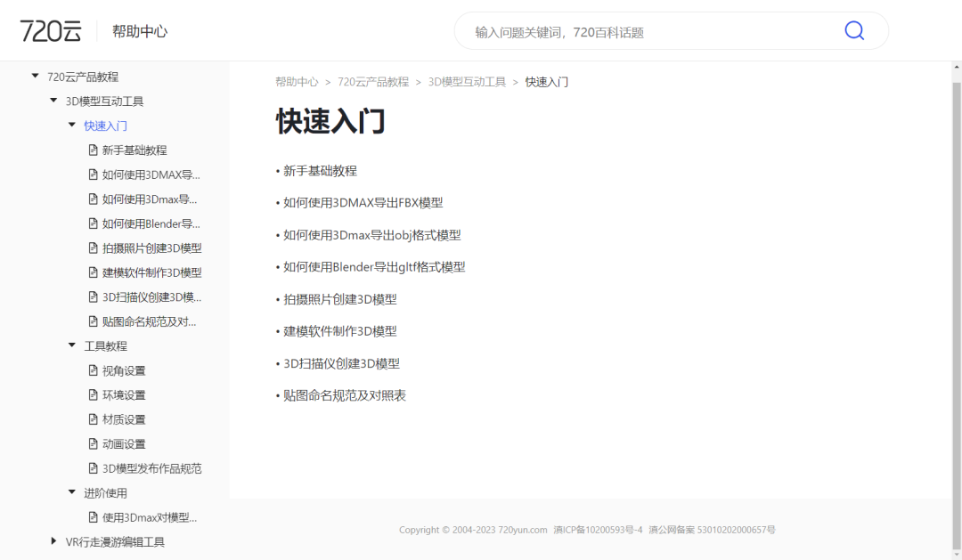Click document icon beside 环境设置
Image resolution: width=962 pixels, height=560 pixels.
[93, 395]
